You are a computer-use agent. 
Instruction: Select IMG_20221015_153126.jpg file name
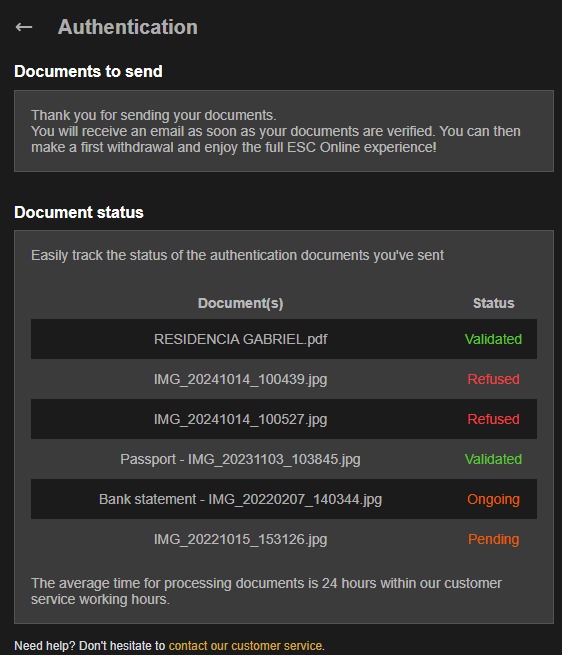click(x=240, y=539)
